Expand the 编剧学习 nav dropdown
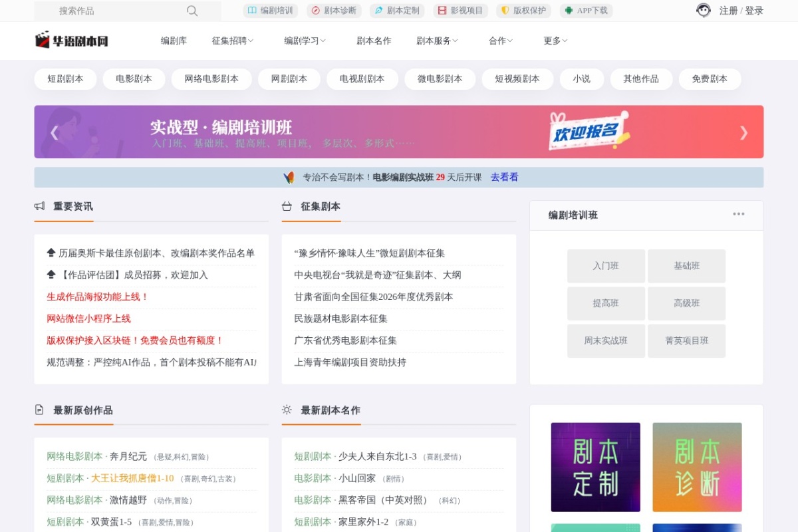This screenshot has width=798, height=532. (305, 41)
